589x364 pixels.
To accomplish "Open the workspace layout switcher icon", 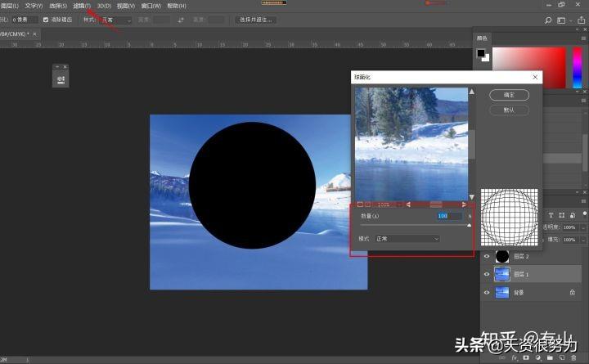I will point(561,20).
